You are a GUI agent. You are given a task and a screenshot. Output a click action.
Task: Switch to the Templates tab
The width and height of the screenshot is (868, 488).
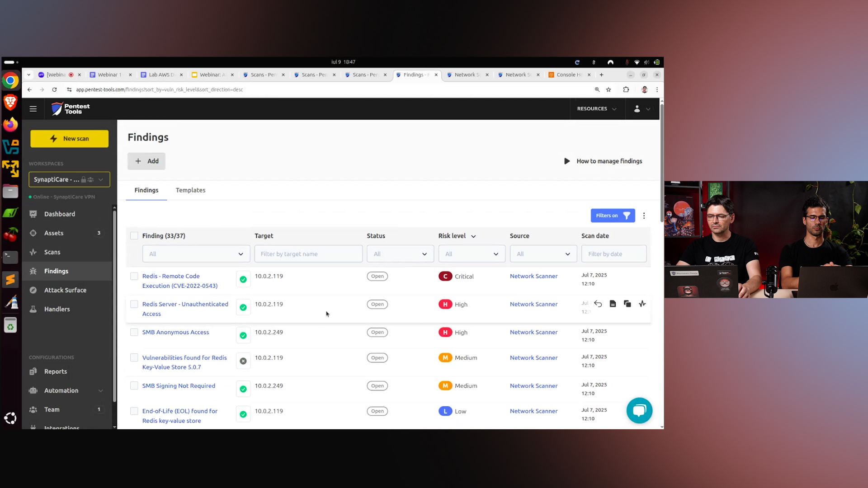[190, 190]
